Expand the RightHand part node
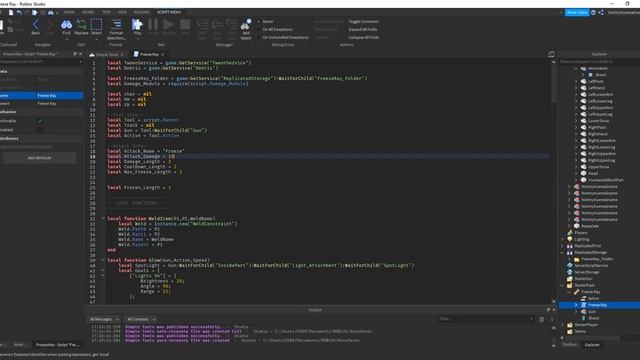 (576, 134)
